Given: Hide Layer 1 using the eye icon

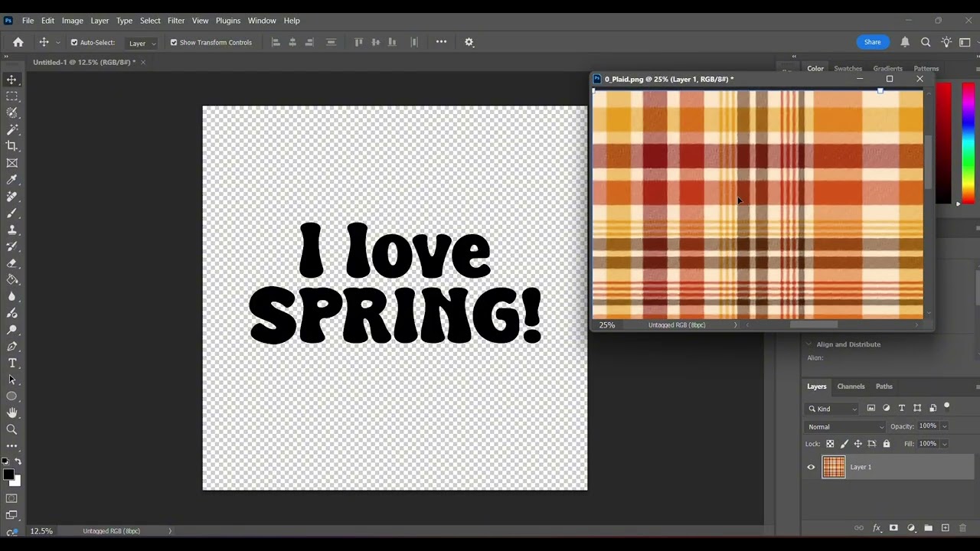Looking at the screenshot, I should click(x=811, y=467).
